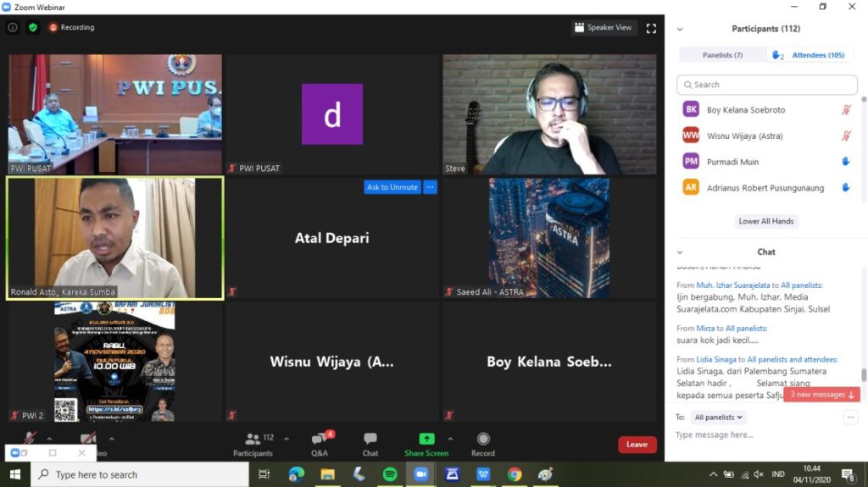Viewport: 868px width, 487px height.
Task: Open audio options arrow beside microphone
Action: 49,439
